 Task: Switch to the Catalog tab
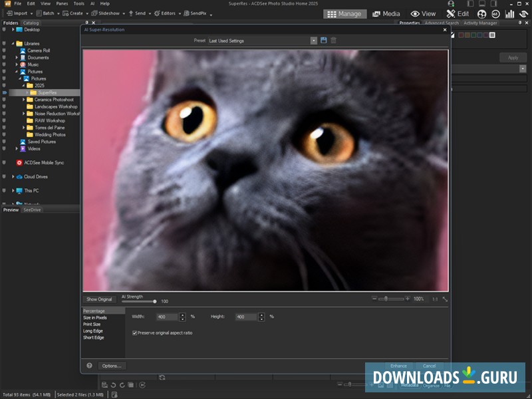(31, 23)
